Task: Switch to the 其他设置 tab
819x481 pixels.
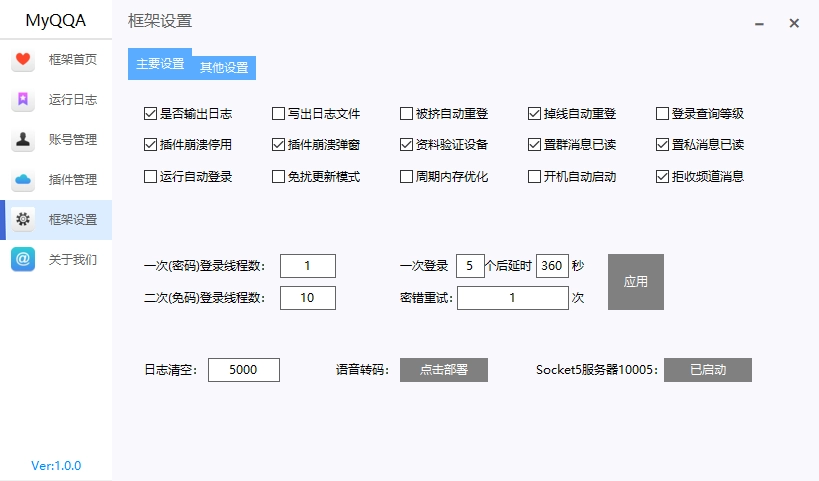Action: tap(224, 68)
